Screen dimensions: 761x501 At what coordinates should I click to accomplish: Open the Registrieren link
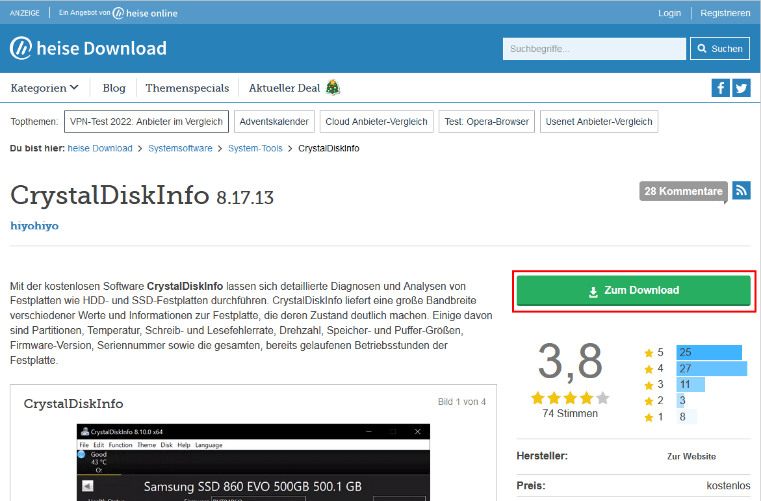click(725, 13)
